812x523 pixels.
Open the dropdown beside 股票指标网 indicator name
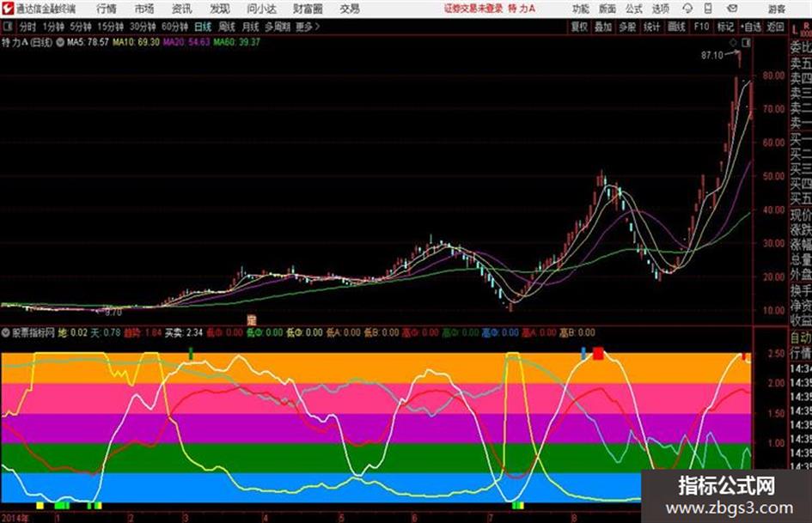click(6, 332)
